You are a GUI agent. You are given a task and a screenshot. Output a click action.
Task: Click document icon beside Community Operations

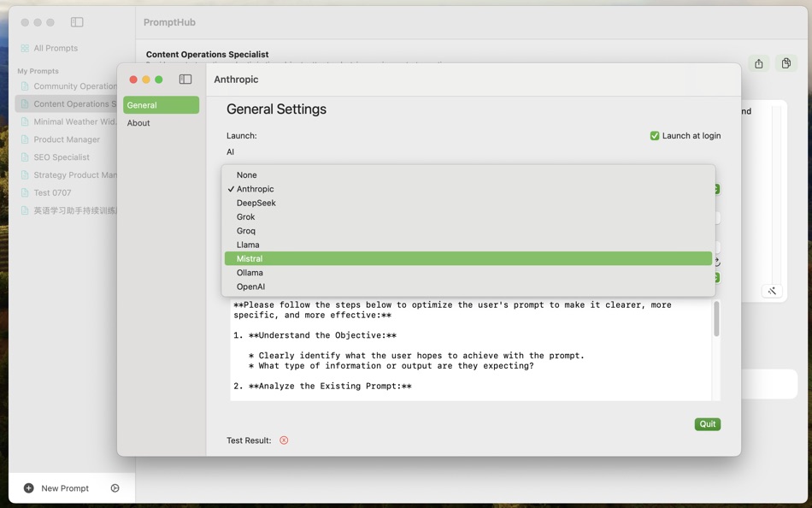25,86
